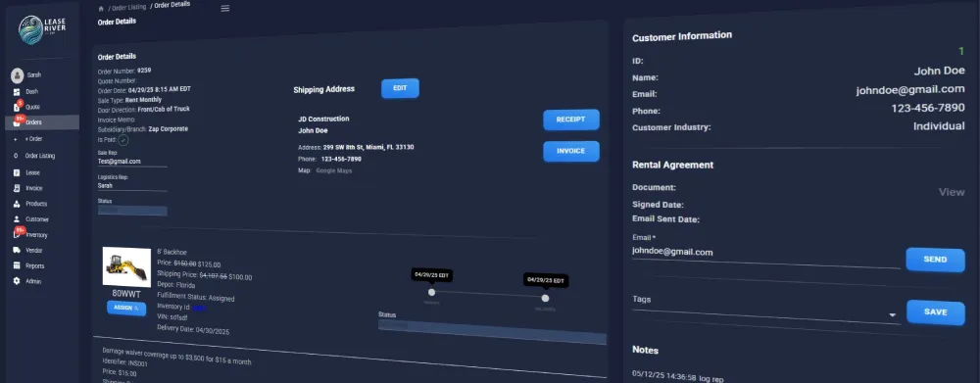Open the Admin gear icon
Viewport: 980px width, 383px height.
tap(17, 281)
